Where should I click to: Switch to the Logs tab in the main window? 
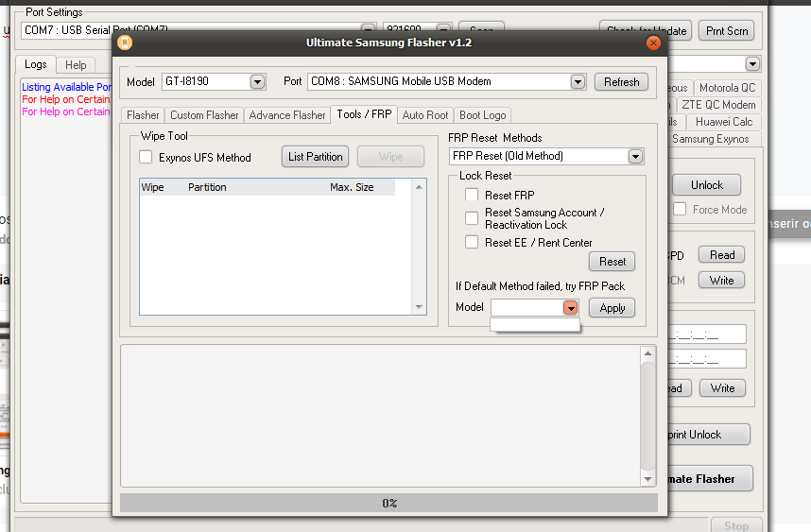tap(35, 64)
